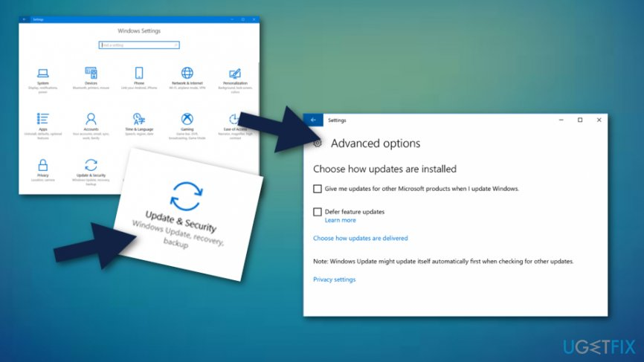This screenshot has width=644, height=362.
Task: Open Learn more link under Defer feature updates
Action: (340, 221)
